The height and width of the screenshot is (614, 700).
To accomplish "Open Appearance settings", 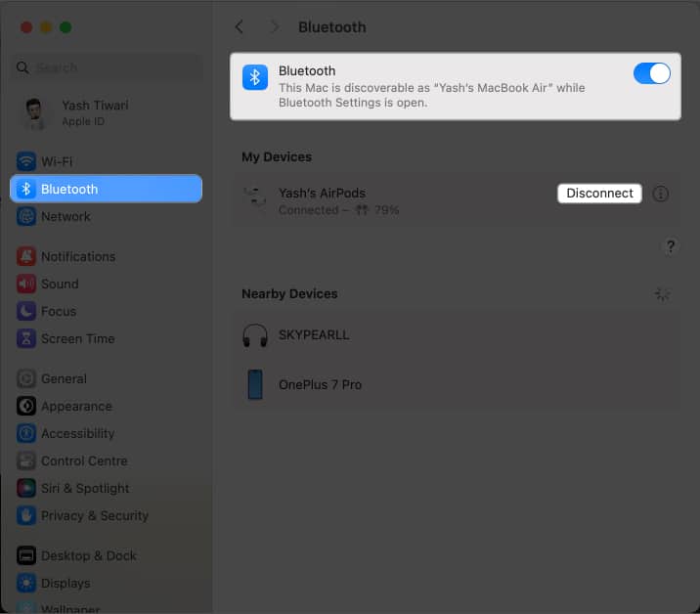I will tap(107, 407).
